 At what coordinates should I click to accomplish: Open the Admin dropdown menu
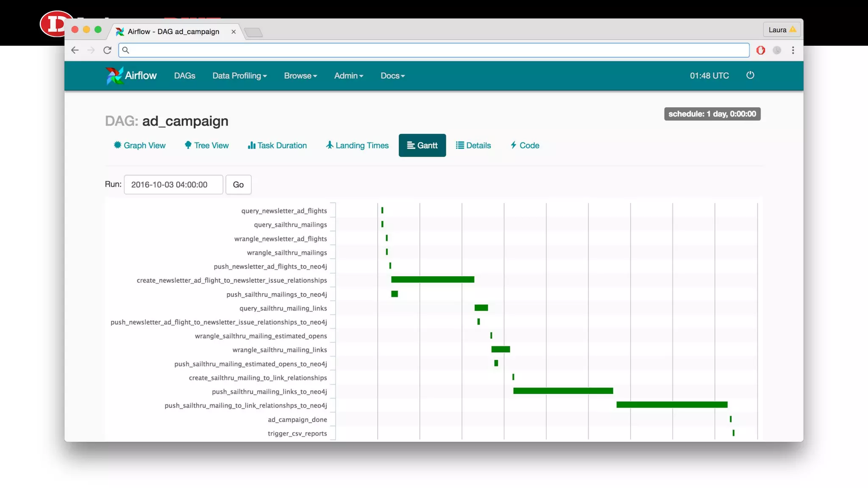tap(348, 75)
